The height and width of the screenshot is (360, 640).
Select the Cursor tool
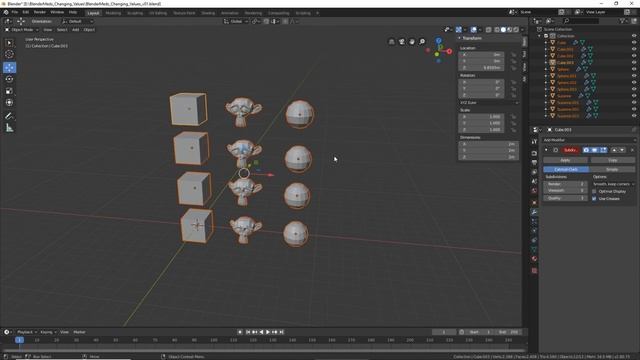tap(9, 54)
